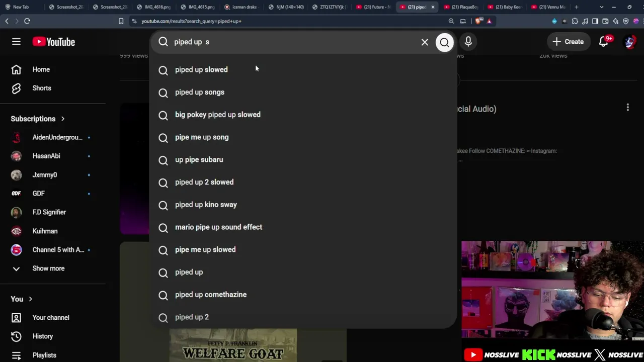The width and height of the screenshot is (644, 362).
Task: Open the video's three-dot options menu
Action: pyautogui.click(x=627, y=108)
